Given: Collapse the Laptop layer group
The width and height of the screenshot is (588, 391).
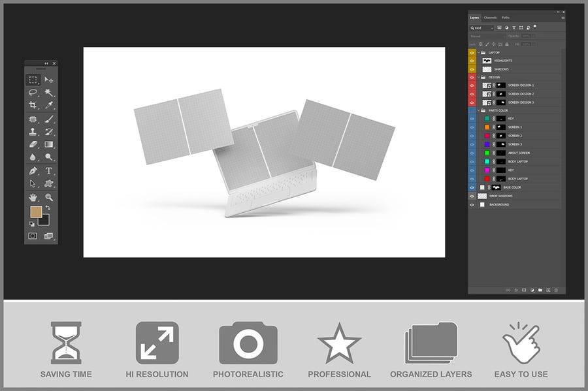Looking at the screenshot, I should point(478,52).
